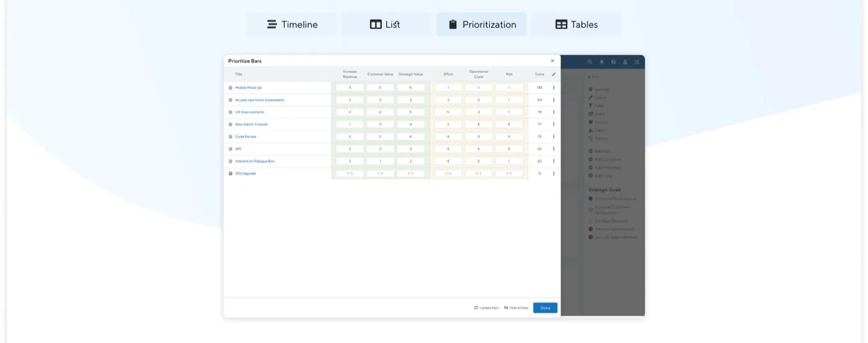Open kebab menu for New Admin Console

(x=554, y=124)
